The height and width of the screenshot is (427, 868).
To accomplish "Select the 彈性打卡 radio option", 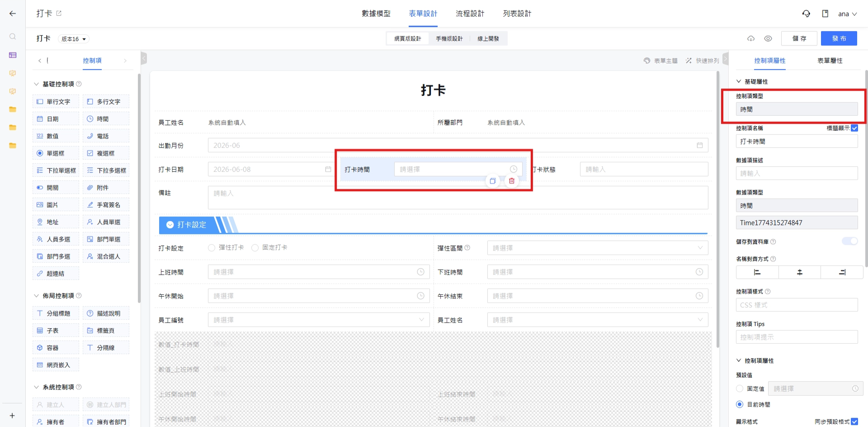I will pyautogui.click(x=212, y=248).
